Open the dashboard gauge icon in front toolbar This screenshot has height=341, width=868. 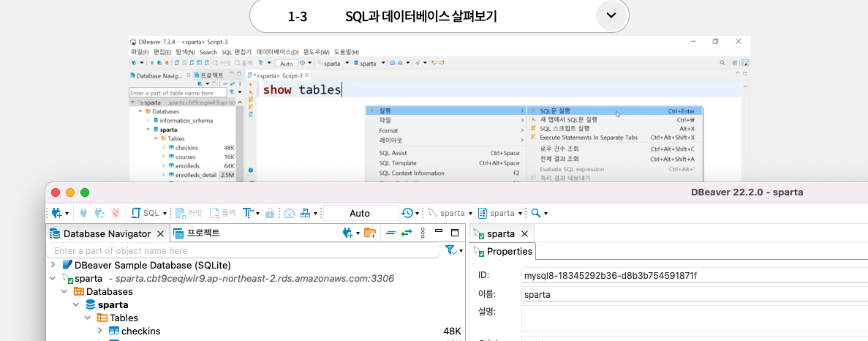click(290, 213)
